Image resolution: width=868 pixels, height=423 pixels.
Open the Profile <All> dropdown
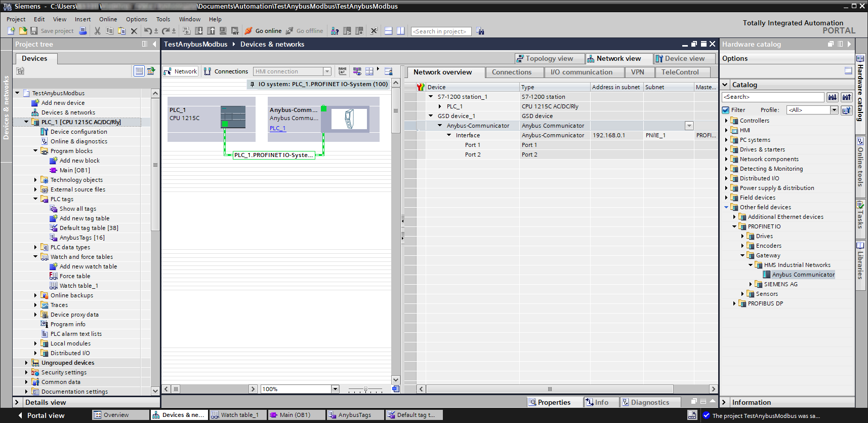834,110
